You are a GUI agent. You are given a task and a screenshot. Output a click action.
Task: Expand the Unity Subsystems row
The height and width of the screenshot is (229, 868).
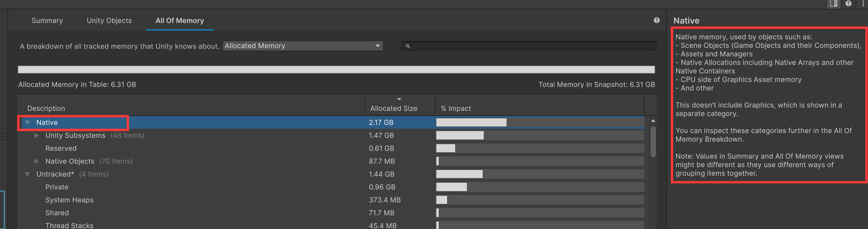(x=36, y=135)
